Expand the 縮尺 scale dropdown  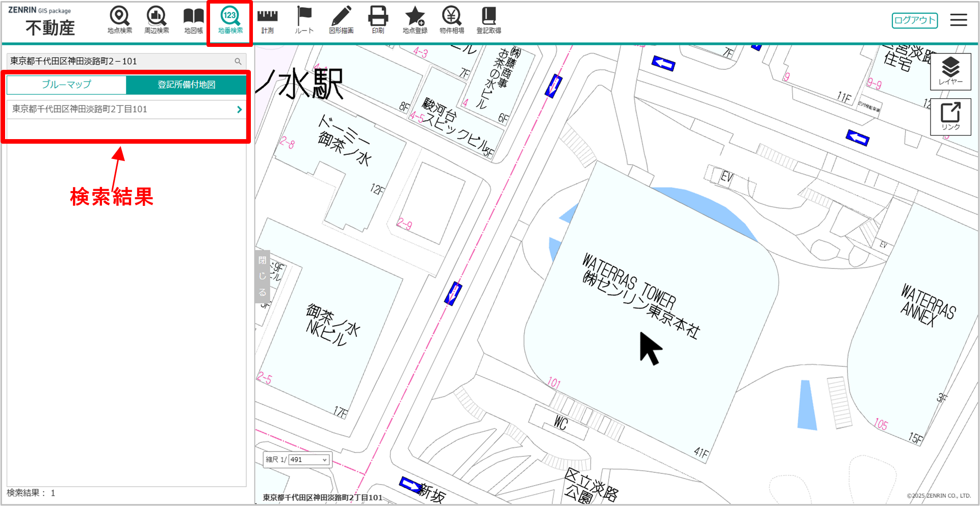point(309,460)
